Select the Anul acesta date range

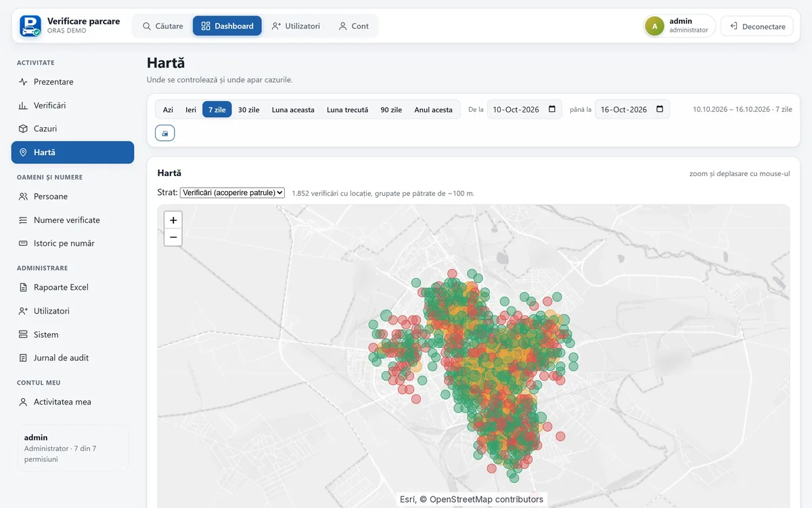tap(433, 110)
